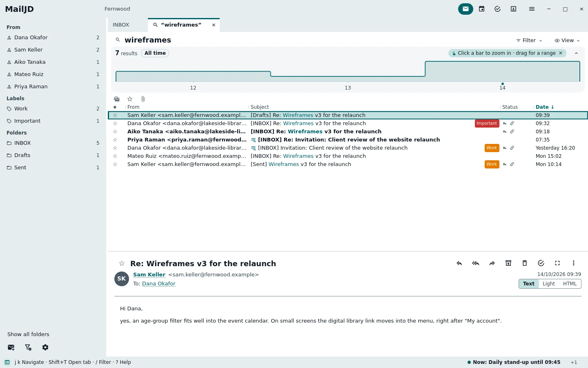Screen dimensions: 588x368
Task: Open the tasks checkmark icon in title bar
Action: tap(497, 9)
